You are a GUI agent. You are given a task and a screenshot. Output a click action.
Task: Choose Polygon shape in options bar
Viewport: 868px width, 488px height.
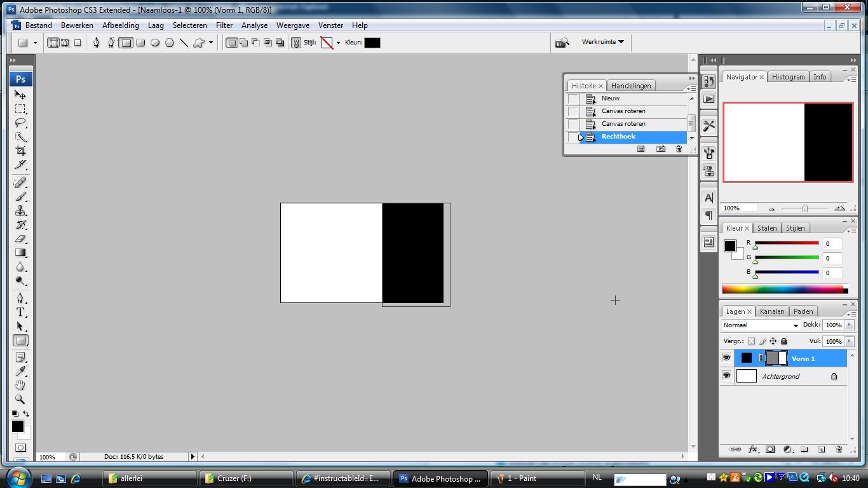(170, 43)
